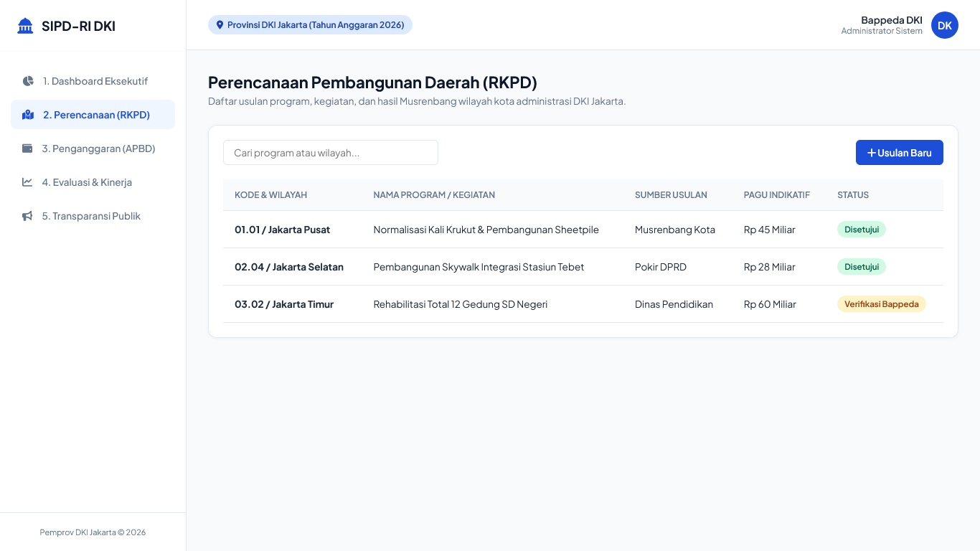Sort by Pagu Indikatif column header
Image resolution: width=980 pixels, height=551 pixels.
click(777, 195)
